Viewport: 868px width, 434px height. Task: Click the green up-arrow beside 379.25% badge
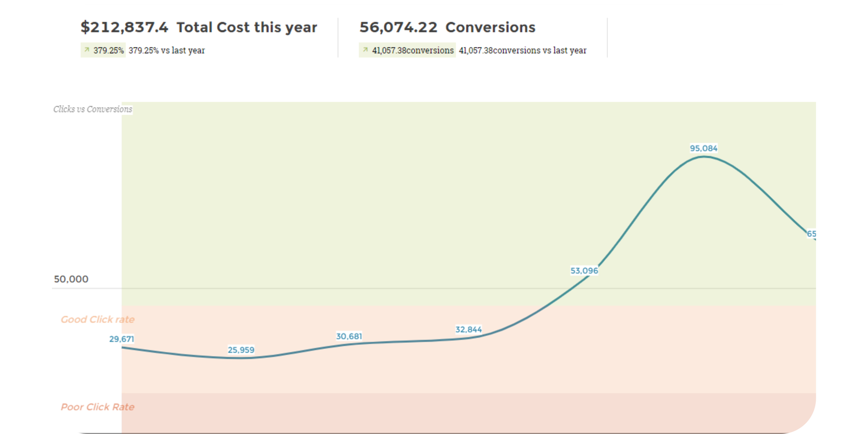[x=87, y=50]
